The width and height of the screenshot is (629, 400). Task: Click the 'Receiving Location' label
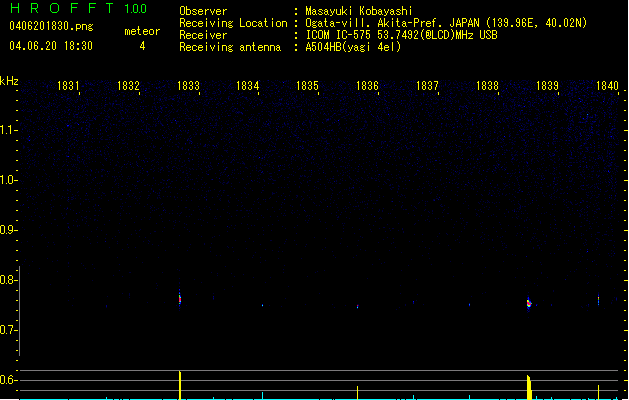click(233, 23)
